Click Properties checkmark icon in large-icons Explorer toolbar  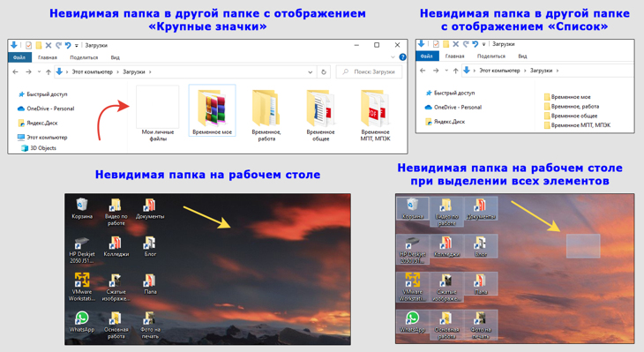coord(28,45)
